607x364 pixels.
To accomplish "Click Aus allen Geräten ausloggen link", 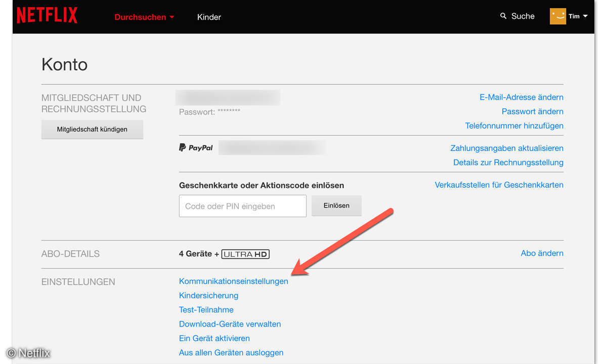I will pyautogui.click(x=231, y=352).
